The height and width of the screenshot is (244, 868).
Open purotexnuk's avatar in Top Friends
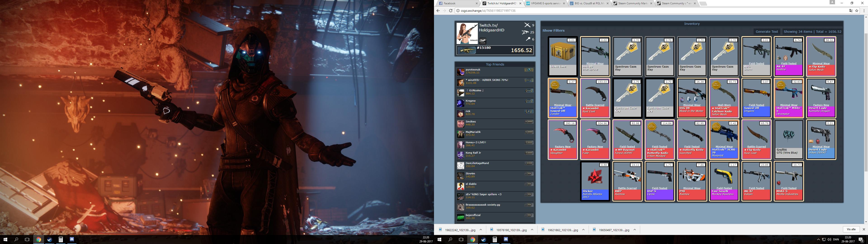[x=460, y=72]
